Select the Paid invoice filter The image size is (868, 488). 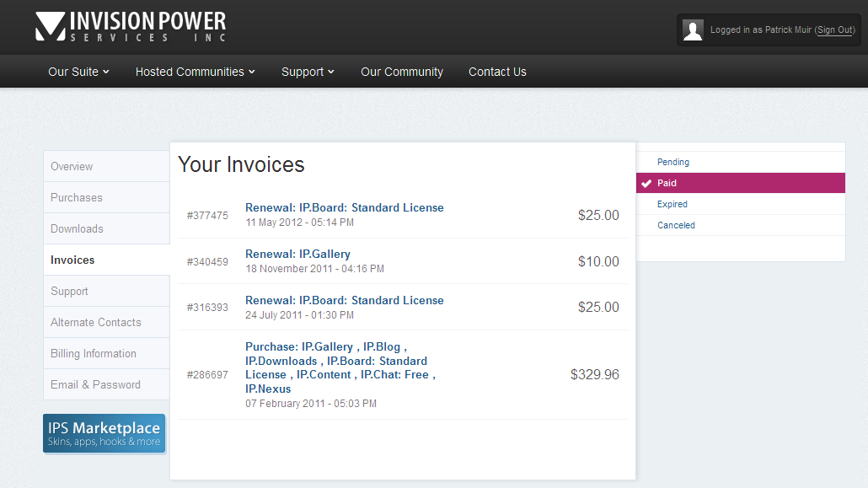(x=740, y=183)
